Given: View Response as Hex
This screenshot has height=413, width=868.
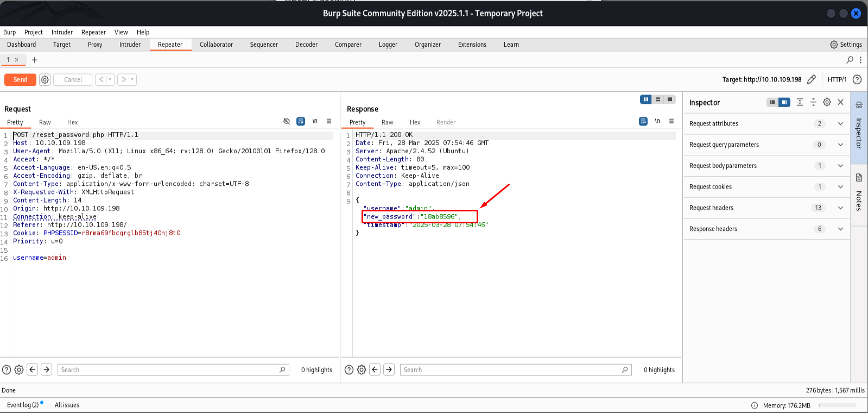Looking at the screenshot, I should pyautogui.click(x=415, y=122).
